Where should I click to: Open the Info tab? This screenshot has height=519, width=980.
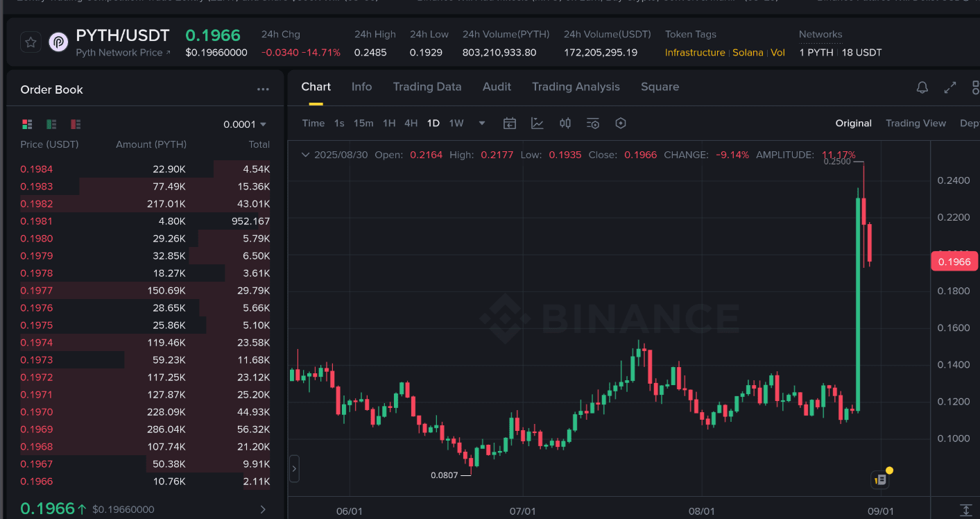361,87
